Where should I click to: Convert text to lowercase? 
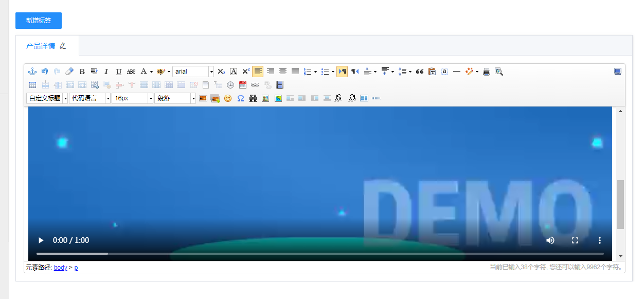[x=352, y=98]
